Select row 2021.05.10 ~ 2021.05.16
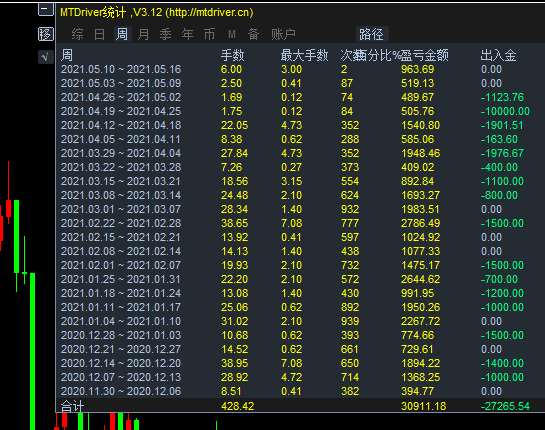This screenshot has height=430, width=545. [x=300, y=69]
